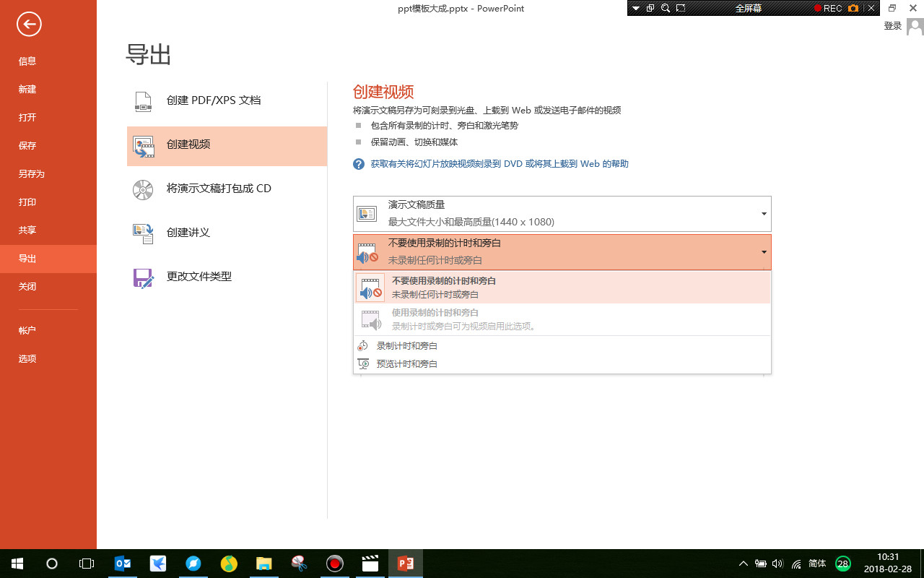The width and height of the screenshot is (924, 578).
Task: Switch to the 新建 menu item
Action: coord(27,89)
